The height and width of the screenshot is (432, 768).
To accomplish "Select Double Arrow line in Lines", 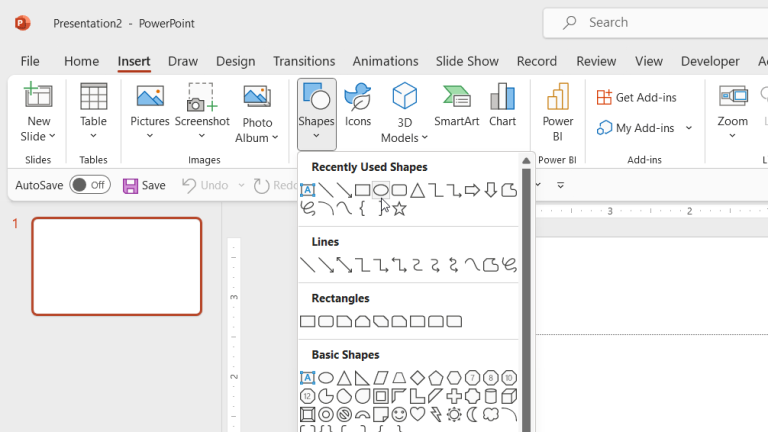I will 344,265.
